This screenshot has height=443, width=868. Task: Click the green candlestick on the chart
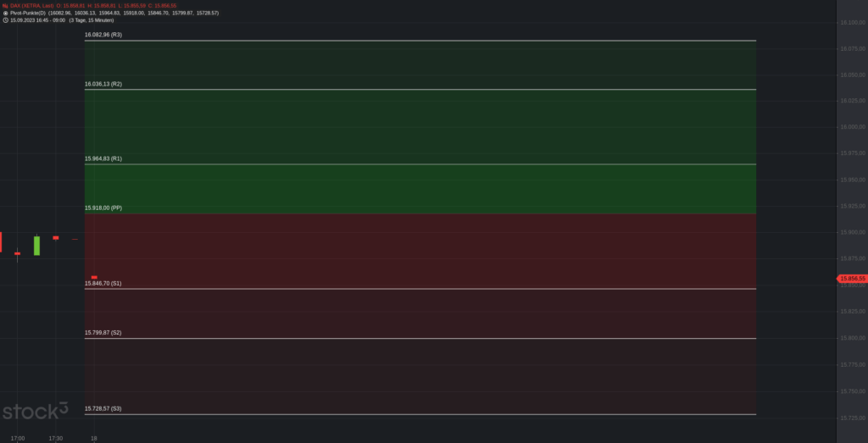[x=36, y=246]
